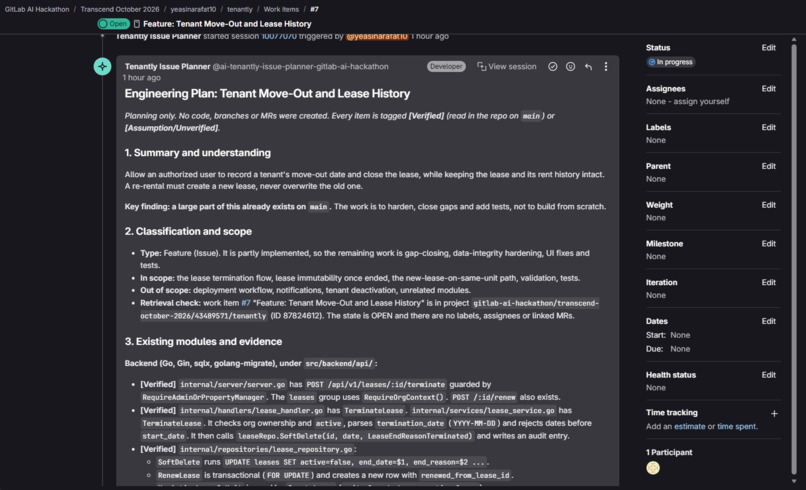The width and height of the screenshot is (806, 490).
Task: Open the #7 work item link in text
Action: coord(246,303)
